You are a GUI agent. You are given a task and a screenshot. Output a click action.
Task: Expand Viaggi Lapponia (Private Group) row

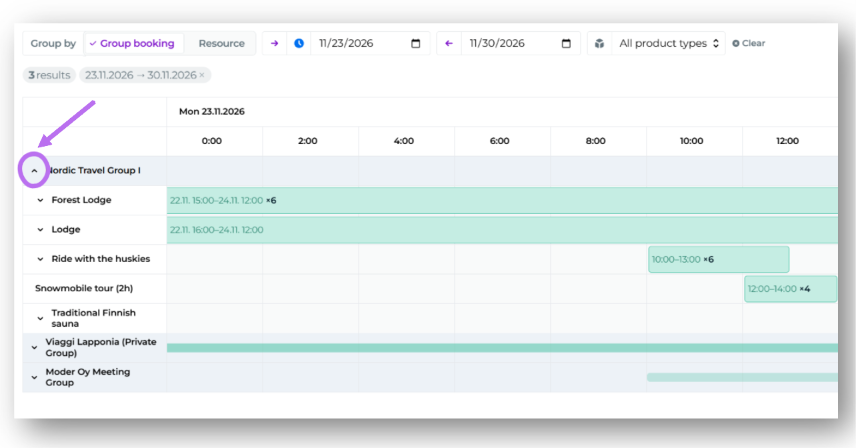coord(34,348)
